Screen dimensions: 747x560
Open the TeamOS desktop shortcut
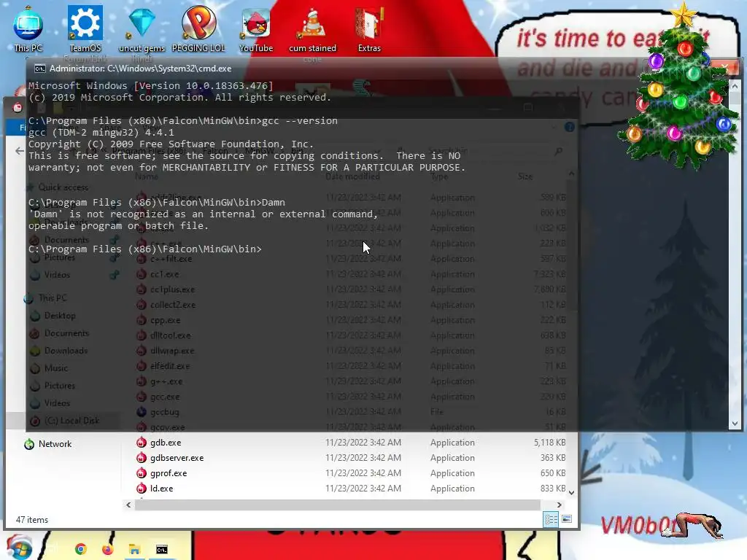click(x=85, y=28)
